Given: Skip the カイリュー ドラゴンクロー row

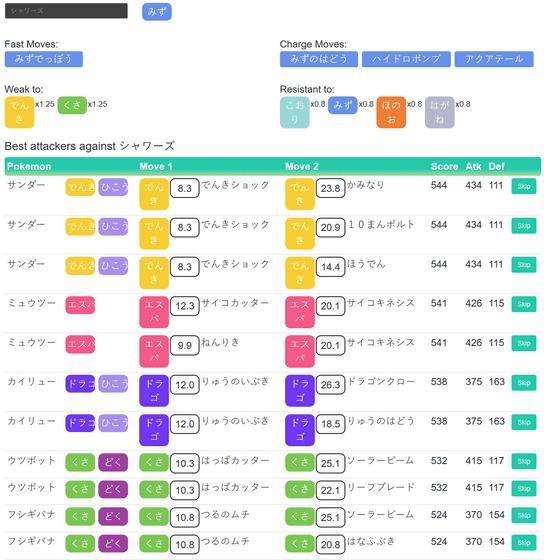Looking at the screenshot, I should pyautogui.click(x=524, y=383).
